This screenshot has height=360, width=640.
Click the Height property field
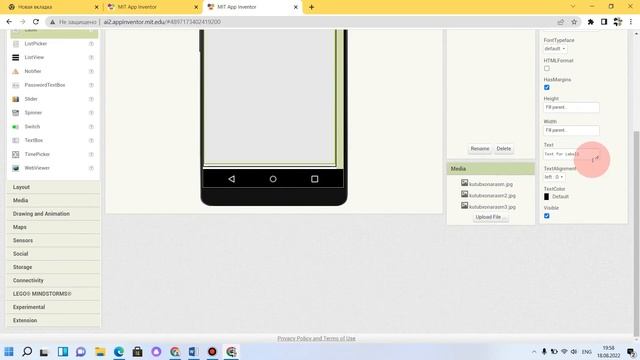[571, 107]
